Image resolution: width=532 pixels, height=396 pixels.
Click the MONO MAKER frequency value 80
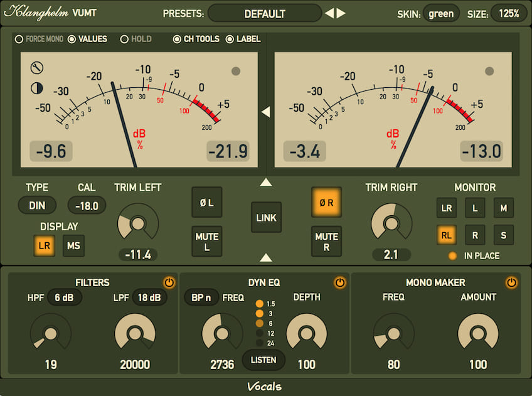coord(393,365)
